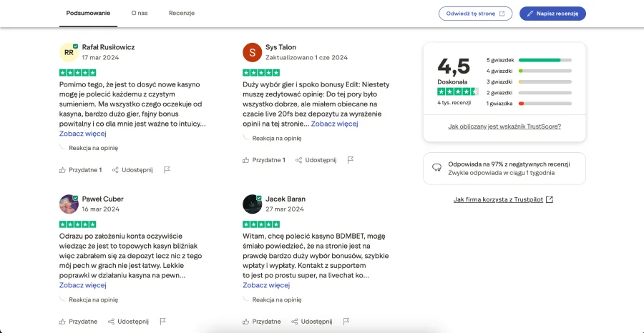Image resolution: width=644 pixels, height=333 pixels.
Task: Click Odwiedź tę stronę button
Action: pyautogui.click(x=476, y=14)
